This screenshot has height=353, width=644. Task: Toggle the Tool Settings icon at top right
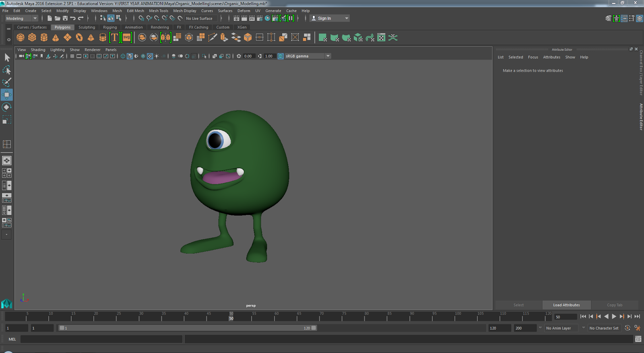[632, 18]
